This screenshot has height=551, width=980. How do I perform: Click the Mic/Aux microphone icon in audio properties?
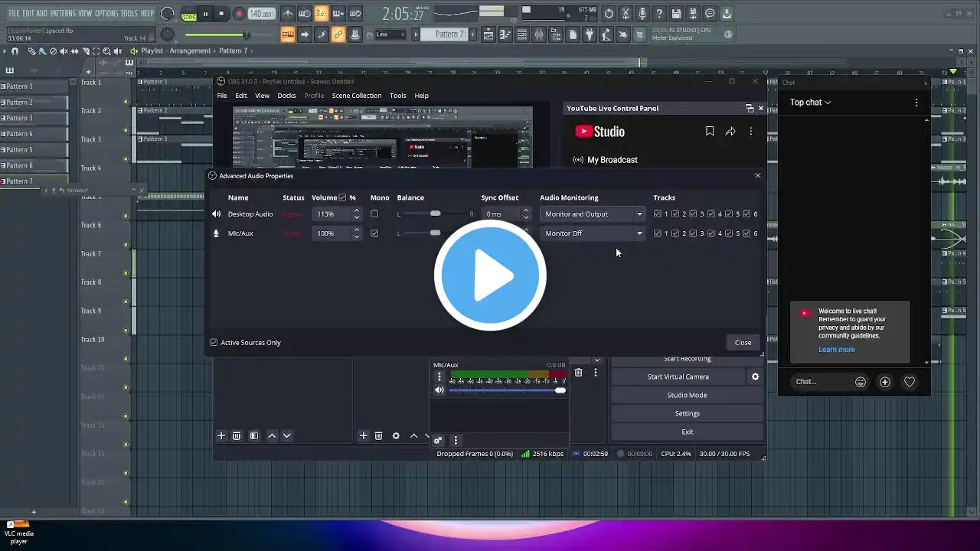pyautogui.click(x=216, y=233)
